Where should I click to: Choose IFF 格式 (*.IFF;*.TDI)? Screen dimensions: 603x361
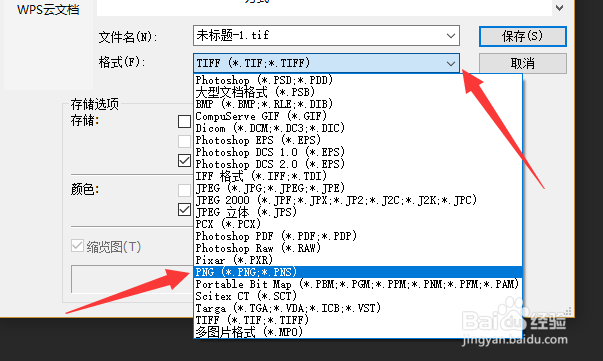point(358,176)
